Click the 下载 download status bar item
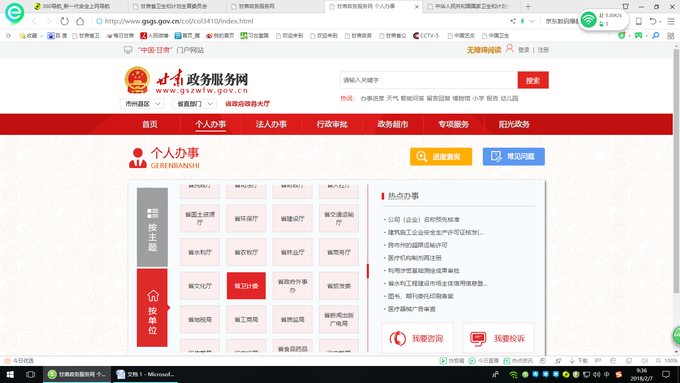The height and width of the screenshot is (383, 680). pyautogui.click(x=579, y=361)
